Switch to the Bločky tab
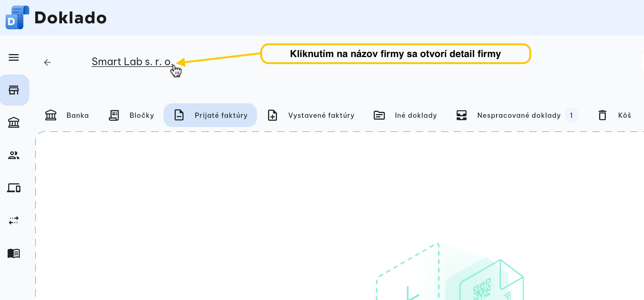 click(x=131, y=115)
